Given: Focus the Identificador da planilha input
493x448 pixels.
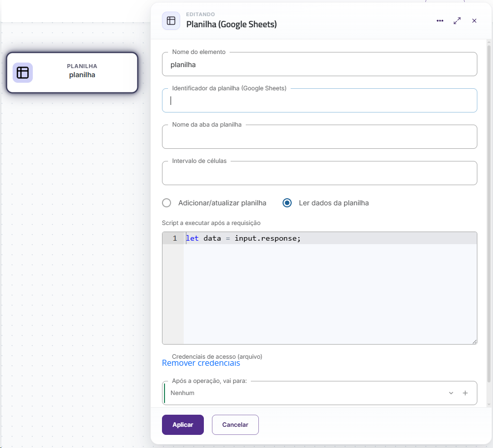Looking at the screenshot, I should 319,100.
